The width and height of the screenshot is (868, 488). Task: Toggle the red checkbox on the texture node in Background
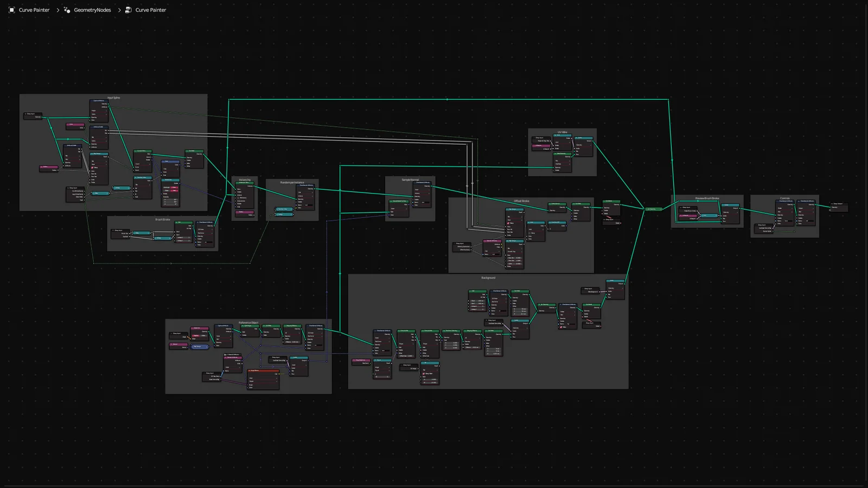561,327
